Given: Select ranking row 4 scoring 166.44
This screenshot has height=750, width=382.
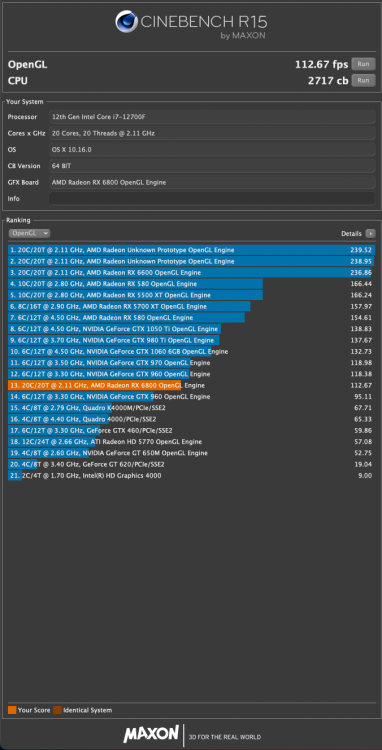Looking at the screenshot, I should [192, 284].
